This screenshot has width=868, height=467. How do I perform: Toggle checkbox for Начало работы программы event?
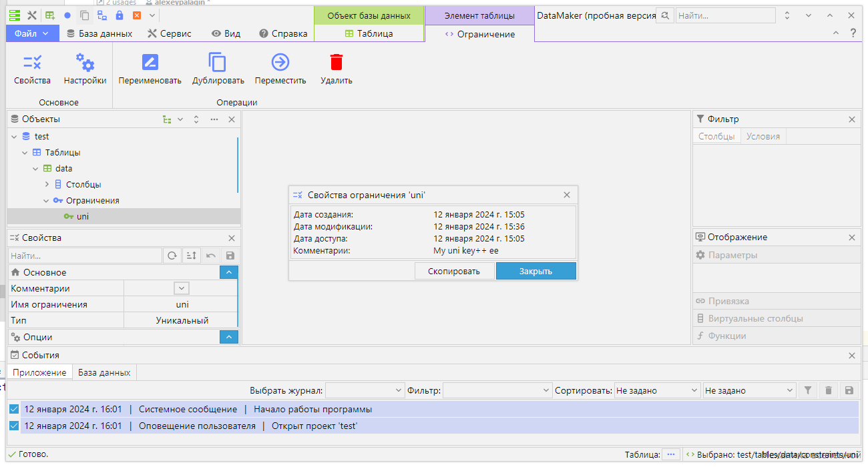click(14, 409)
